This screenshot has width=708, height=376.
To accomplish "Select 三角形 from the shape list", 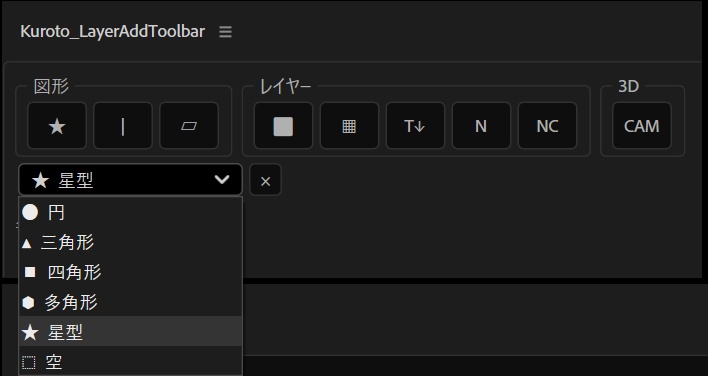I will (130, 242).
